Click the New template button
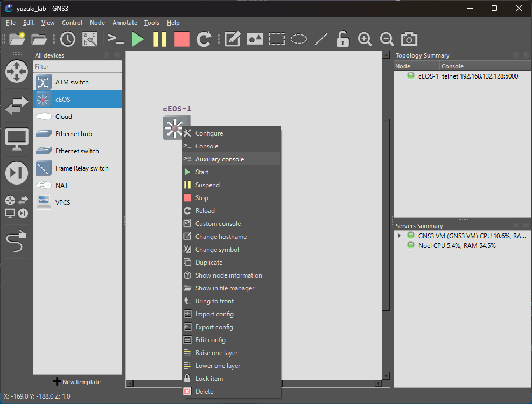Image resolution: width=532 pixels, height=404 pixels. (x=77, y=381)
